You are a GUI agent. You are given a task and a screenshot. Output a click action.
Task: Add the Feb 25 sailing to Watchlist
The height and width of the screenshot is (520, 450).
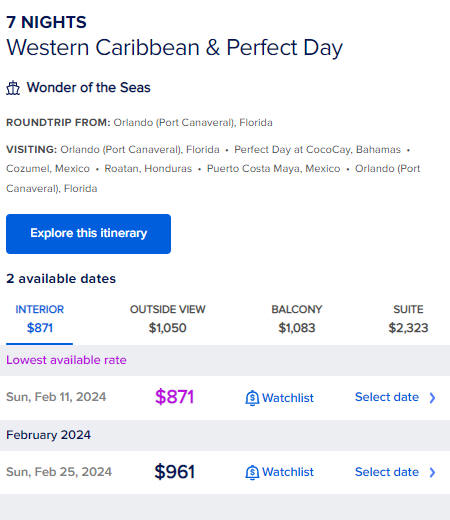280,472
